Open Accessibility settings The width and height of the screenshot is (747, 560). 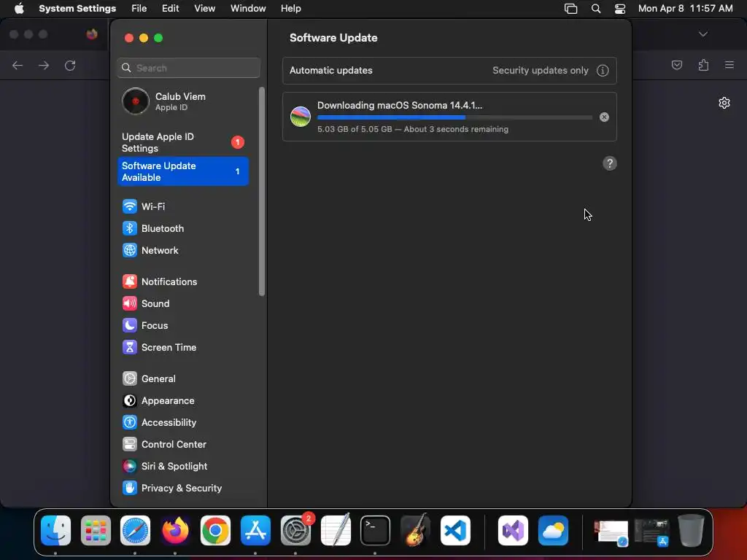[x=183, y=423]
